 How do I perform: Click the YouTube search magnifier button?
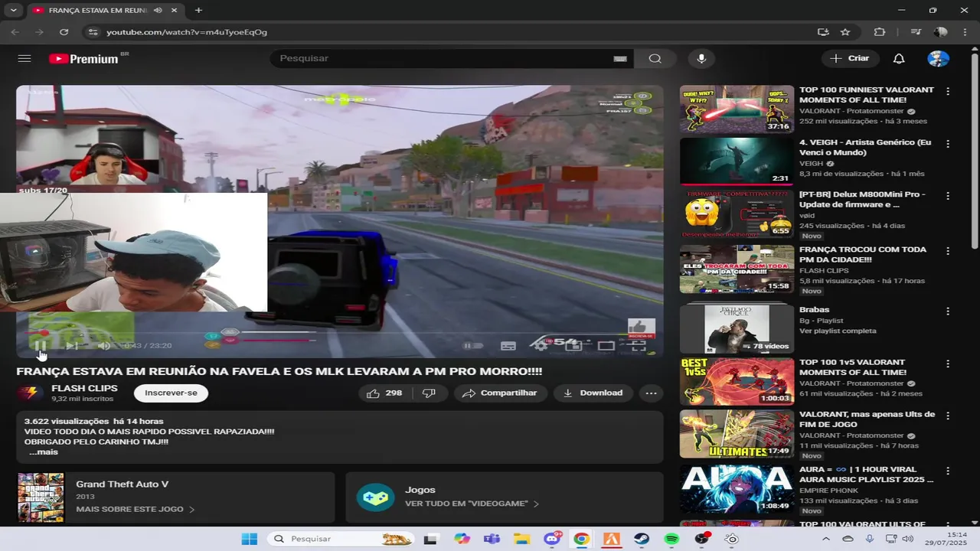pyautogui.click(x=655, y=59)
